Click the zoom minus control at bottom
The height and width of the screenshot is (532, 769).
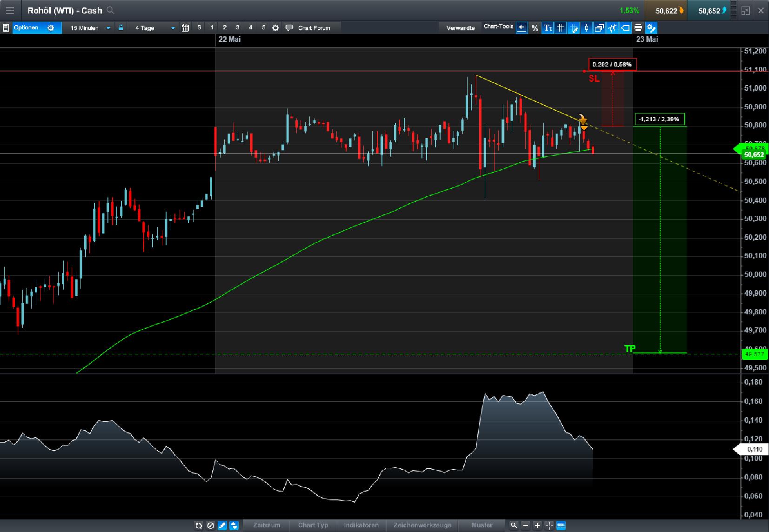(526, 525)
